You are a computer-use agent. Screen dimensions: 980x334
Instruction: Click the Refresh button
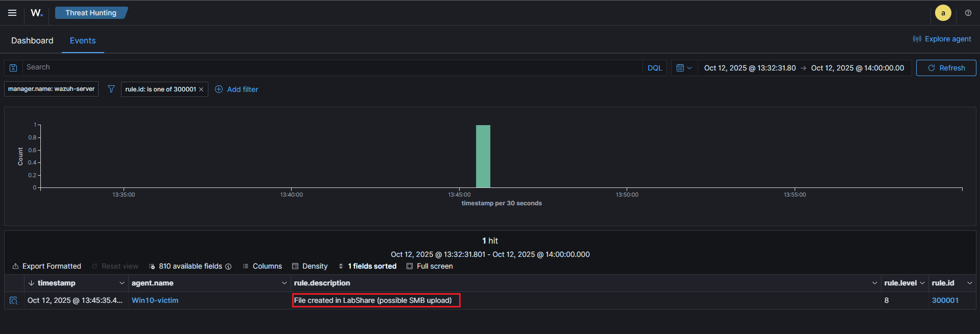coord(946,68)
